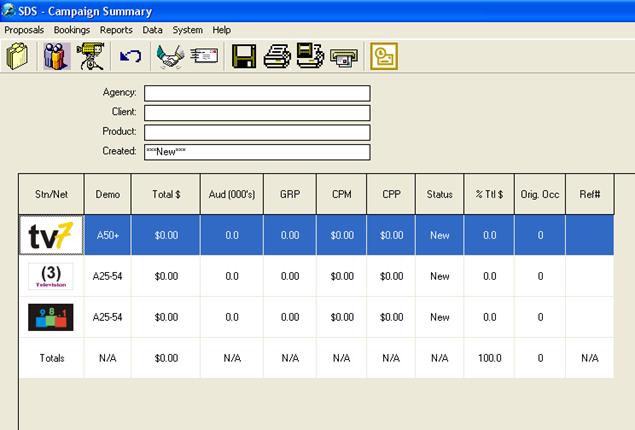Click into the Product text field
The height and width of the screenshot is (430, 635).
(257, 132)
